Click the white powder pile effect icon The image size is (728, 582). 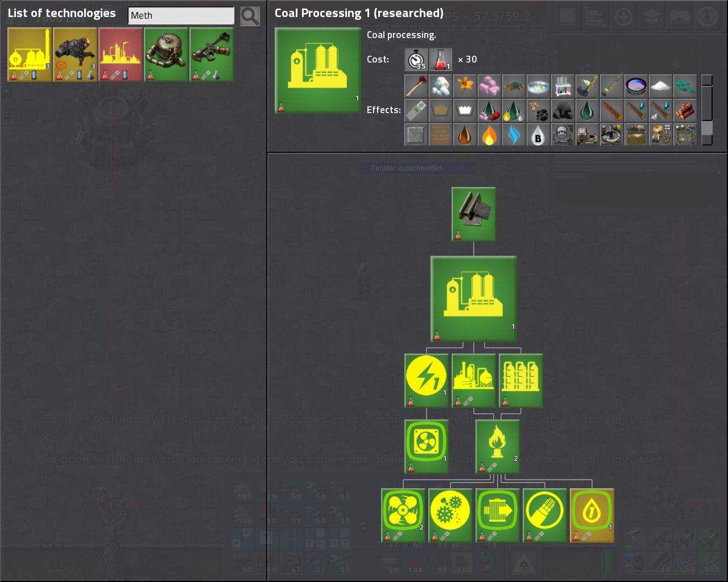(660, 86)
